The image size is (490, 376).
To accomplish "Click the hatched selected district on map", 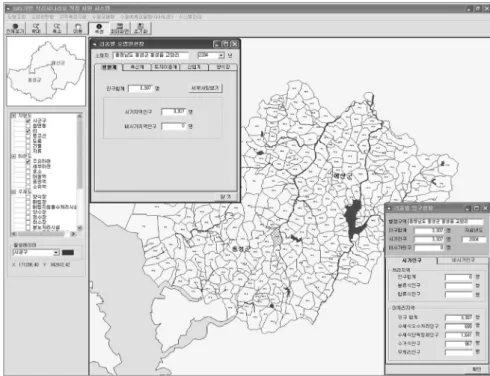I will [x=276, y=237].
